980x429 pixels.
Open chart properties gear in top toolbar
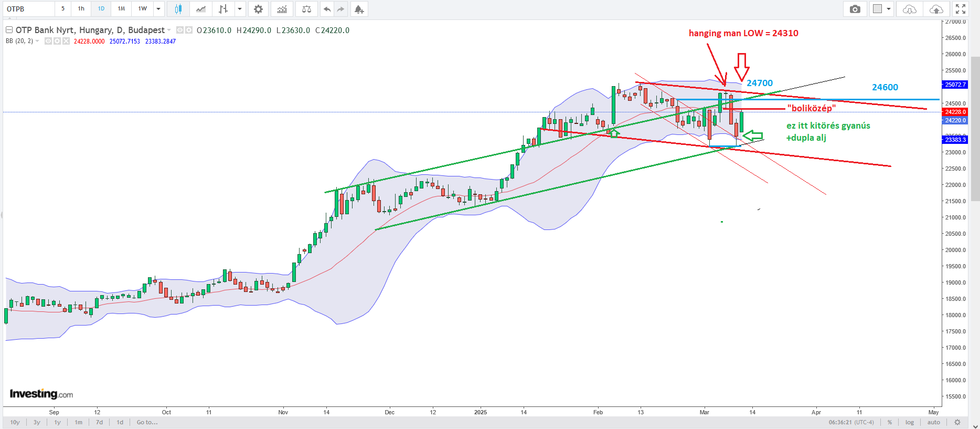pyautogui.click(x=258, y=9)
